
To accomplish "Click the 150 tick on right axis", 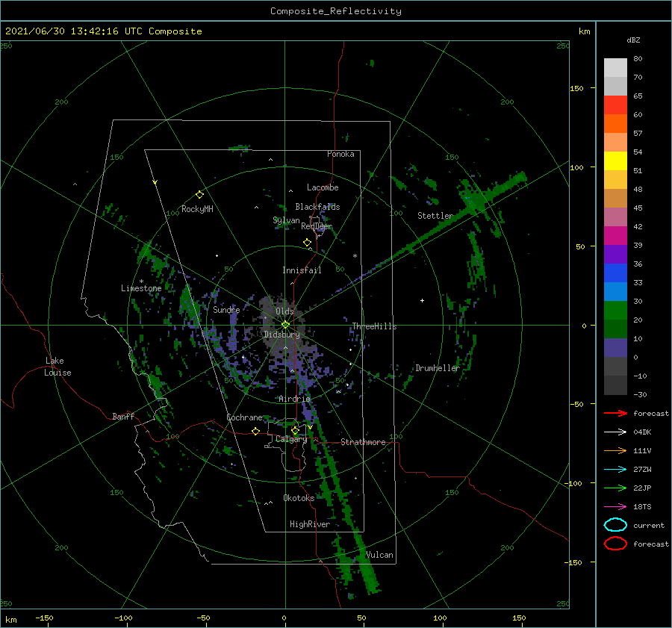I will click(576, 88).
